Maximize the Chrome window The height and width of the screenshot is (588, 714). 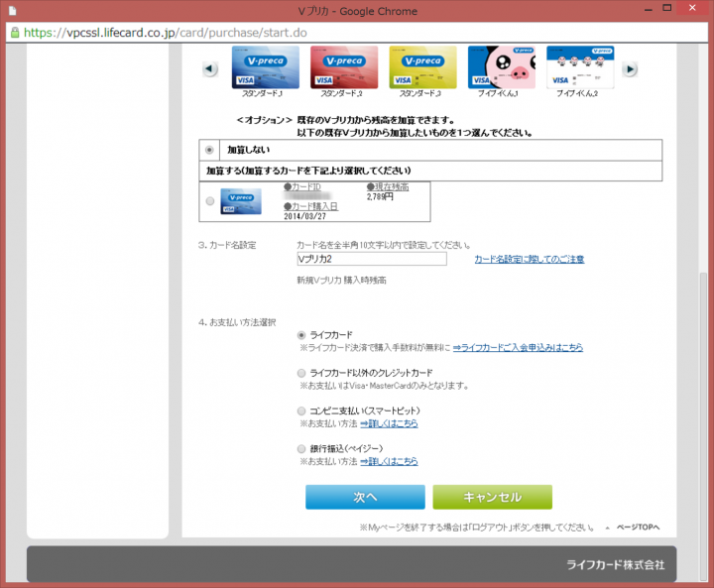point(667,8)
